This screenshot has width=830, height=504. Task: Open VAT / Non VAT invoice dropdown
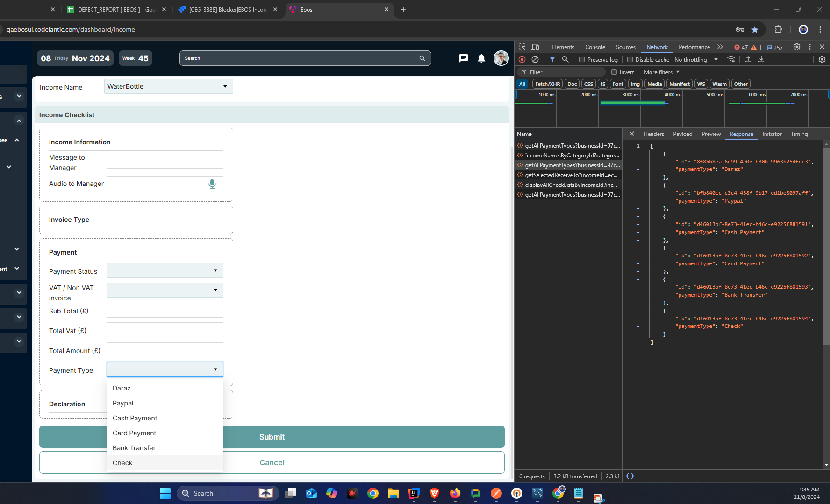pos(165,290)
